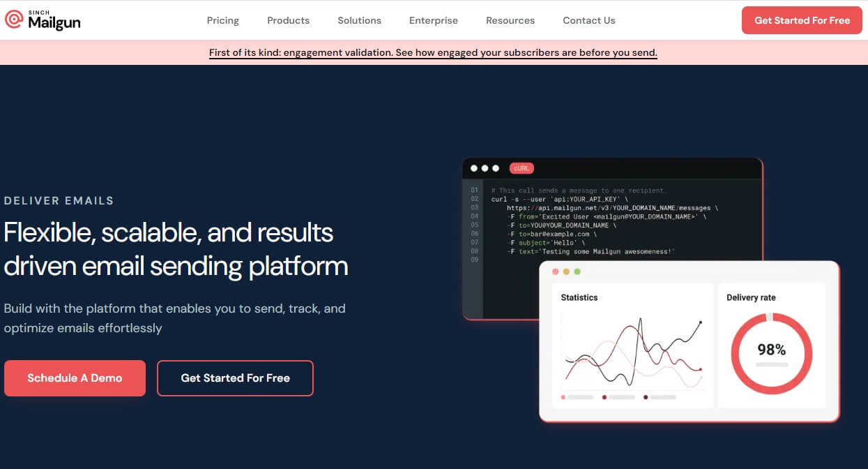Go to the Enterprise page
This screenshot has height=469, width=868.
(x=434, y=20)
